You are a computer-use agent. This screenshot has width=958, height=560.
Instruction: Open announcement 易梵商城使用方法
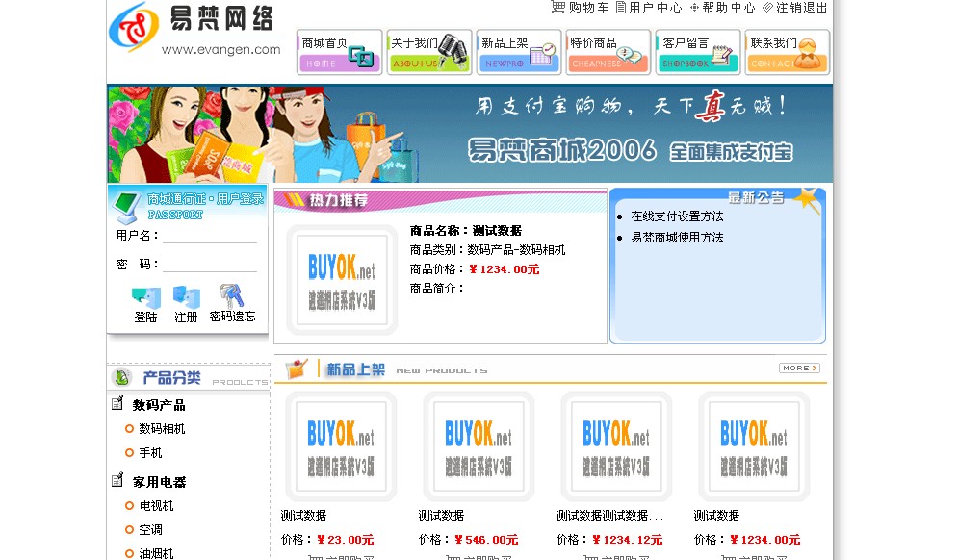[677, 237]
